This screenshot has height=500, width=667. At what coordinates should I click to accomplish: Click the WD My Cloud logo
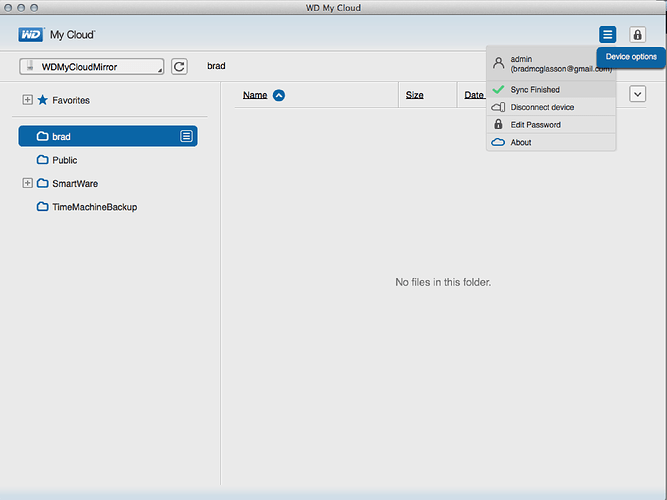(x=57, y=34)
